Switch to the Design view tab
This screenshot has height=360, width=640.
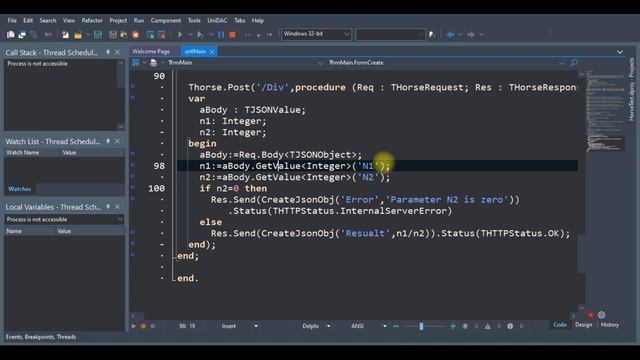click(x=583, y=325)
